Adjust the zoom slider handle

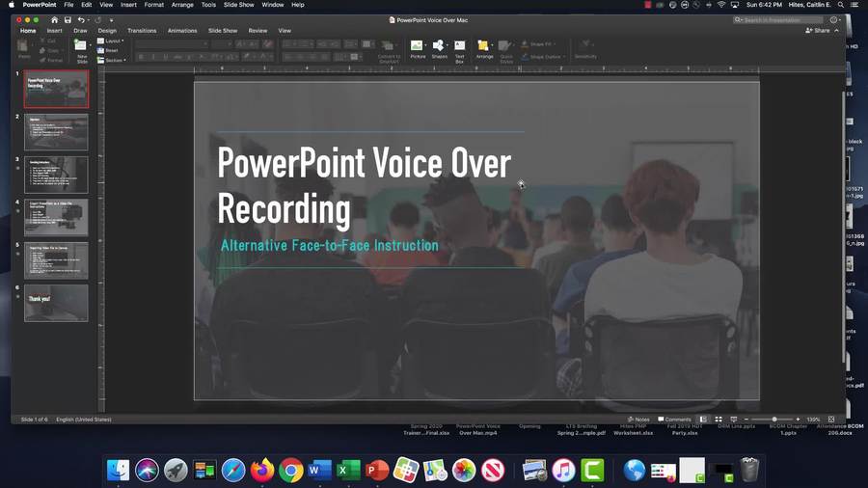(x=773, y=420)
